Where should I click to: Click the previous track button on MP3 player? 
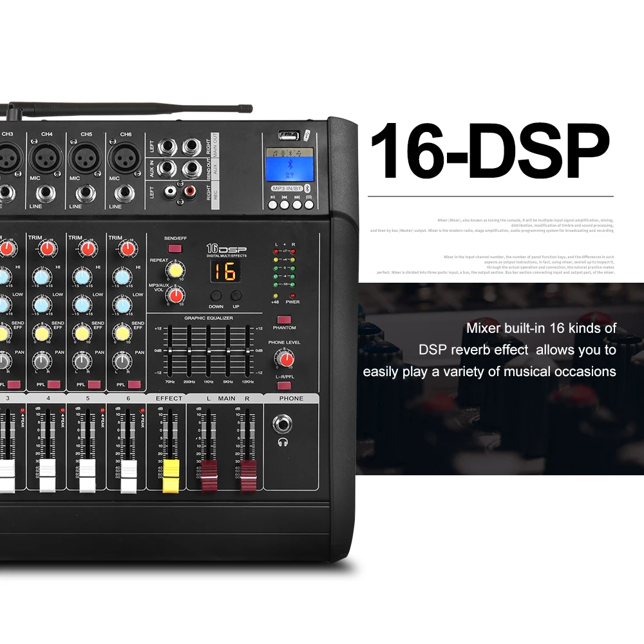(285, 205)
